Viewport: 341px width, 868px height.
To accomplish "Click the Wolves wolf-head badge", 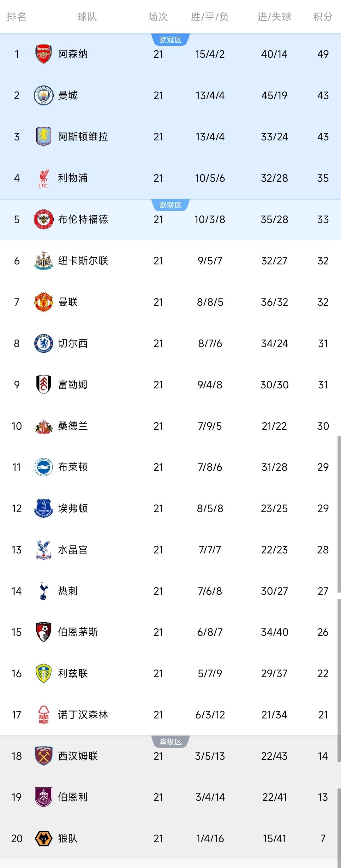I will 44,838.
